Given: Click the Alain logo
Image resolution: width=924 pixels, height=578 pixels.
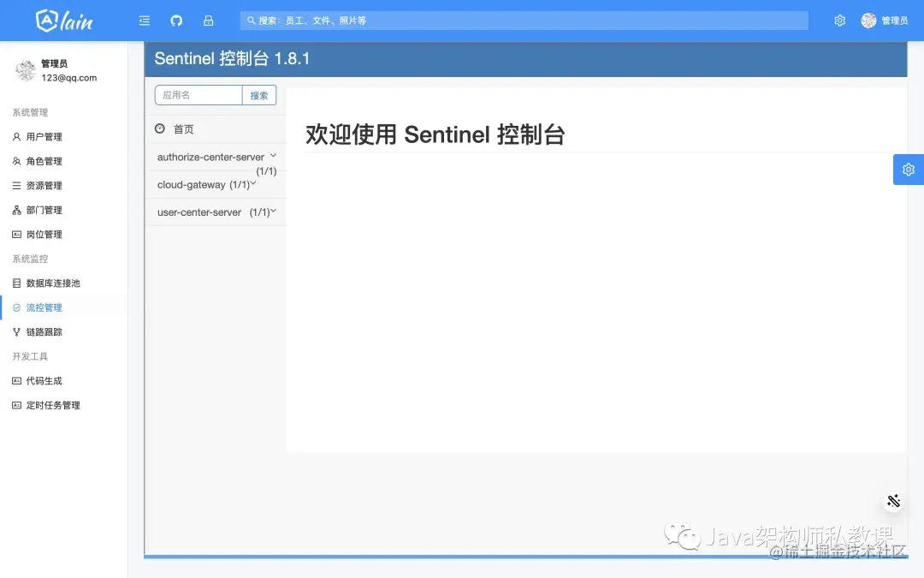Looking at the screenshot, I should coord(64,21).
